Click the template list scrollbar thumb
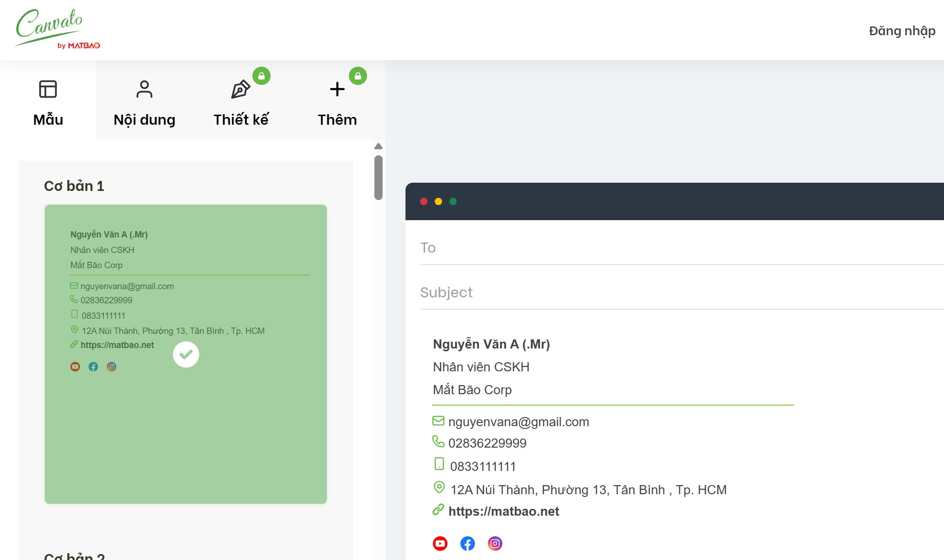944x560 pixels. point(378,178)
